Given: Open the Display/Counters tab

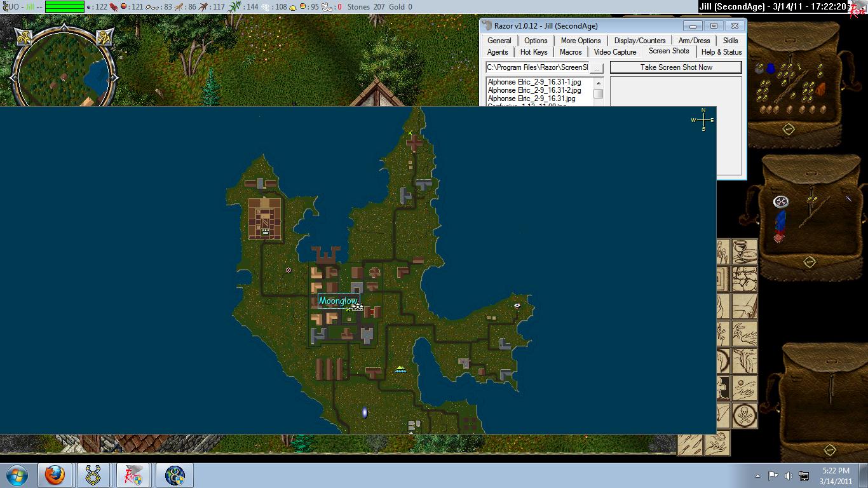Looking at the screenshot, I should [639, 41].
